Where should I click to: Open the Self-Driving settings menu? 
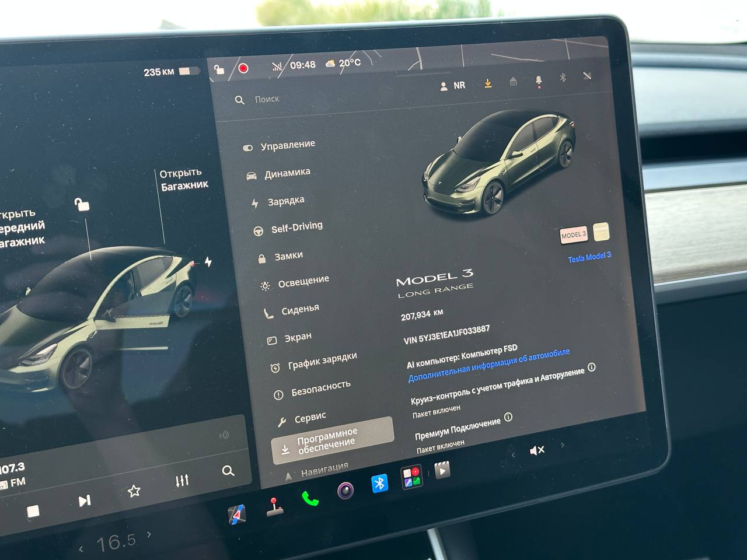coord(288,228)
